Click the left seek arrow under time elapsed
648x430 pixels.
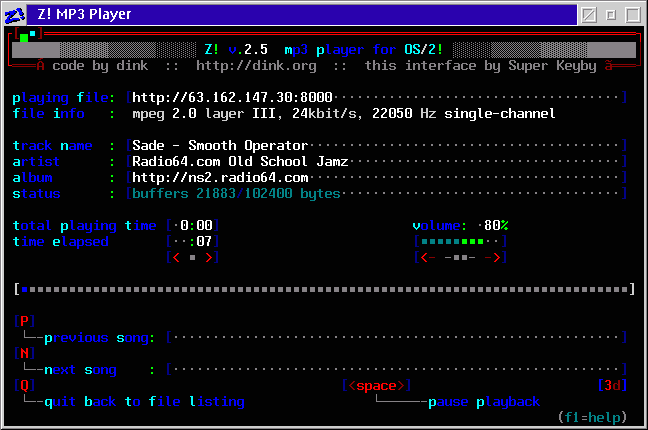point(176,257)
